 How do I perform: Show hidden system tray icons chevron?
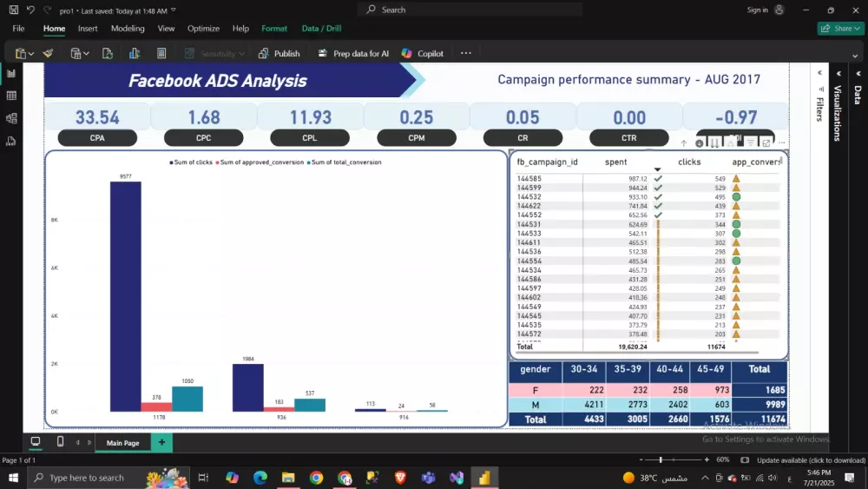(x=705, y=478)
